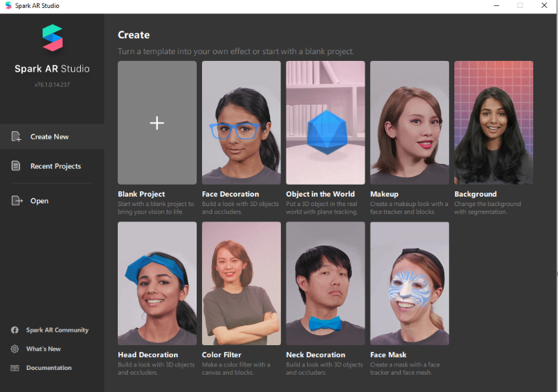Select the Color Filter template

(242, 283)
